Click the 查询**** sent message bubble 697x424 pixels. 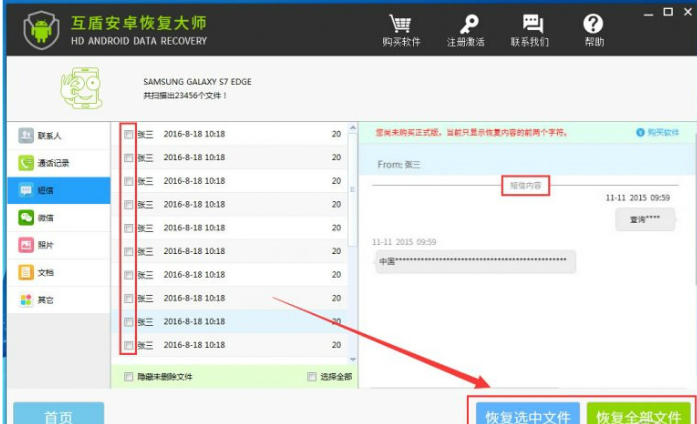pyautogui.click(x=645, y=219)
